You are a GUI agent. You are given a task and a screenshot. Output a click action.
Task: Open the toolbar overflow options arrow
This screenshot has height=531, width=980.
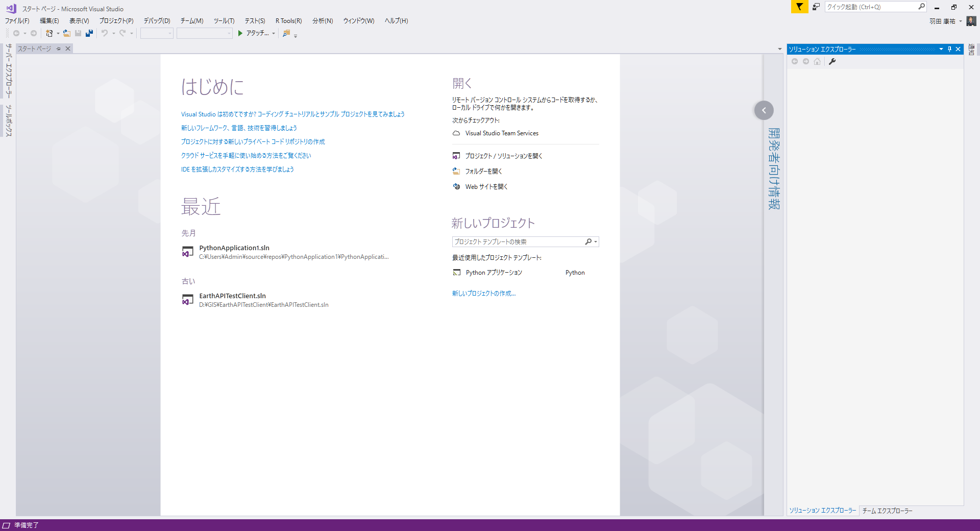(x=296, y=36)
